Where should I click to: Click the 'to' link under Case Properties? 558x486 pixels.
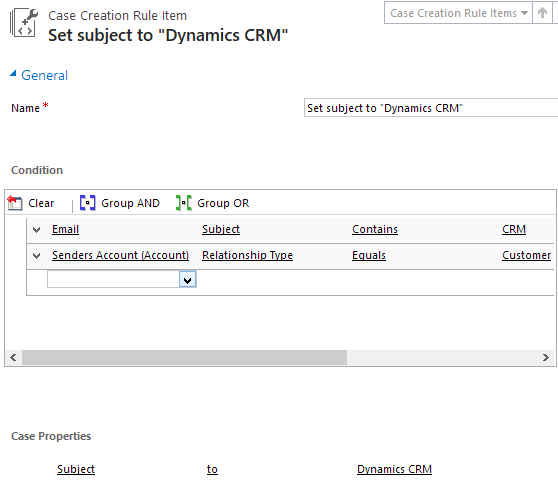(212, 469)
